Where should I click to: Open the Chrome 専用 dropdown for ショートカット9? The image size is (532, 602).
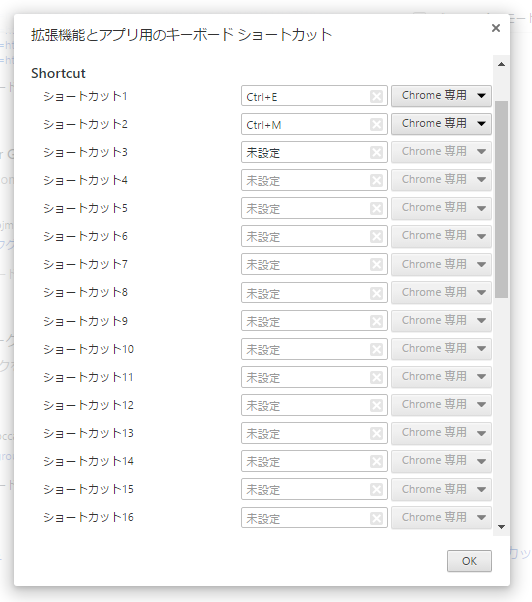[x=441, y=321]
